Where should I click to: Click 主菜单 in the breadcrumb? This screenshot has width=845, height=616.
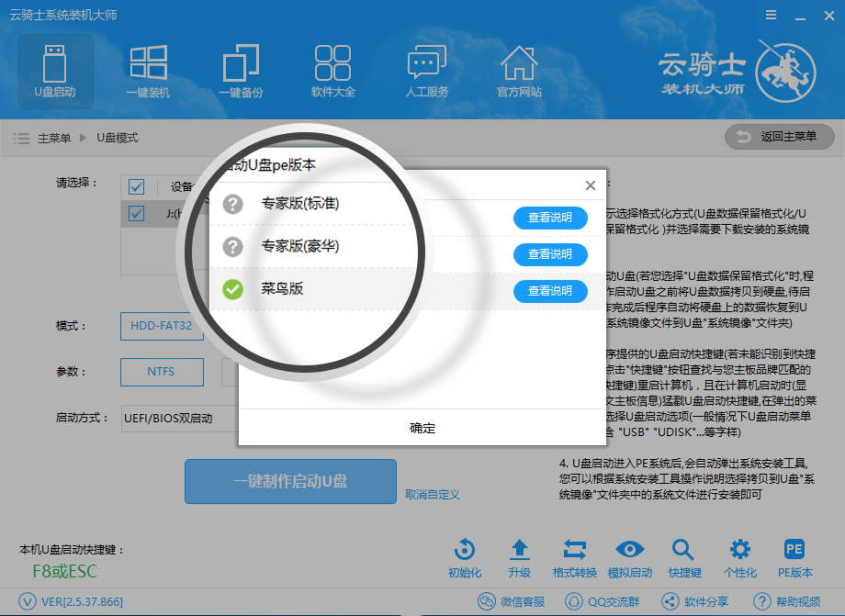pyautogui.click(x=54, y=139)
